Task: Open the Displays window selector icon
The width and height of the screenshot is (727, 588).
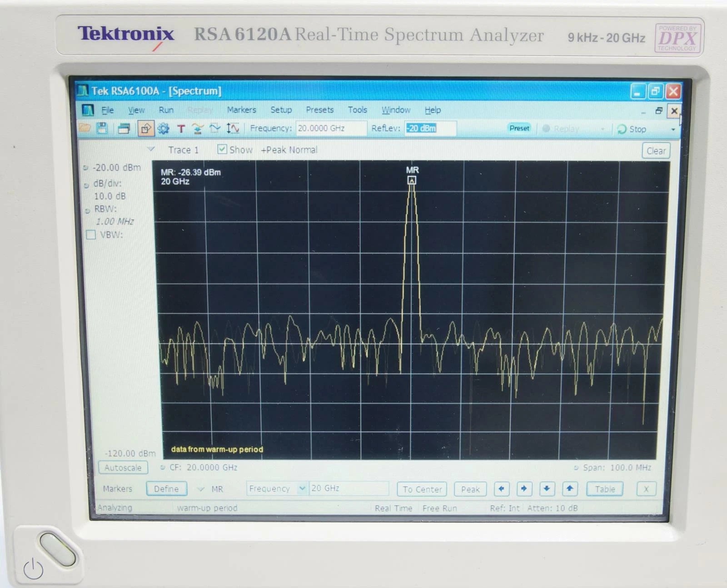Action: click(124, 129)
